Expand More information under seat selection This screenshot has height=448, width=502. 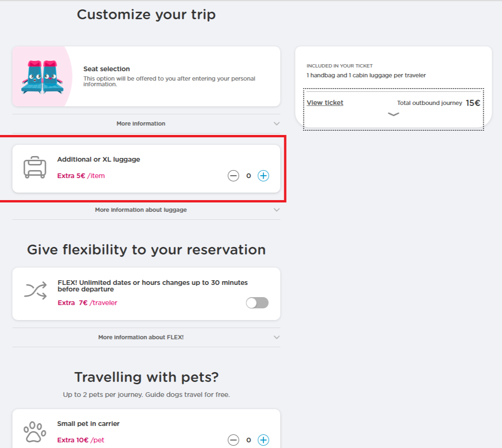click(141, 124)
